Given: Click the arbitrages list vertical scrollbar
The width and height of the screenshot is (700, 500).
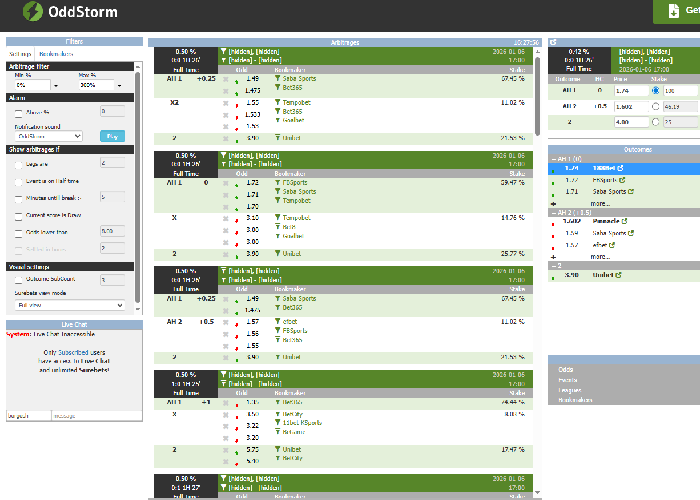Looking at the screenshot, I should [538, 96].
